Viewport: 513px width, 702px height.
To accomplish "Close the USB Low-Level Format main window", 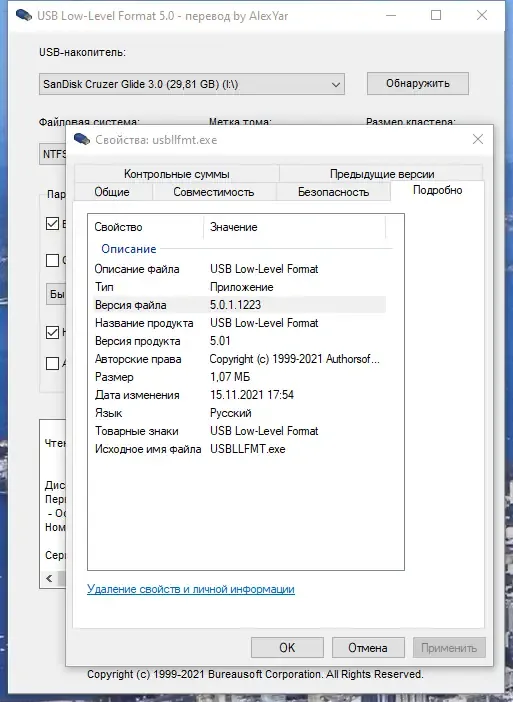I will 482,15.
